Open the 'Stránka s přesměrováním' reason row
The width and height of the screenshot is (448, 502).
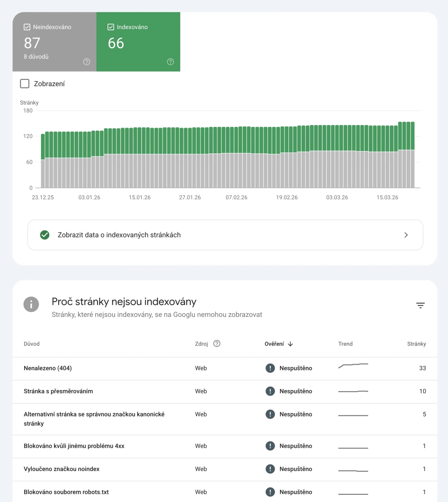58,391
